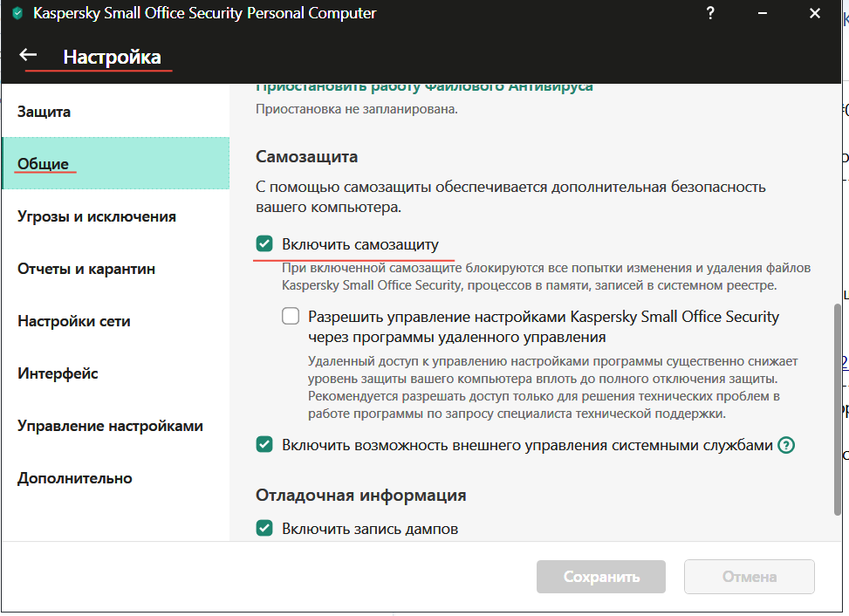Open the Интерфейс settings section
The width and height of the screenshot is (849, 616).
tap(115, 373)
